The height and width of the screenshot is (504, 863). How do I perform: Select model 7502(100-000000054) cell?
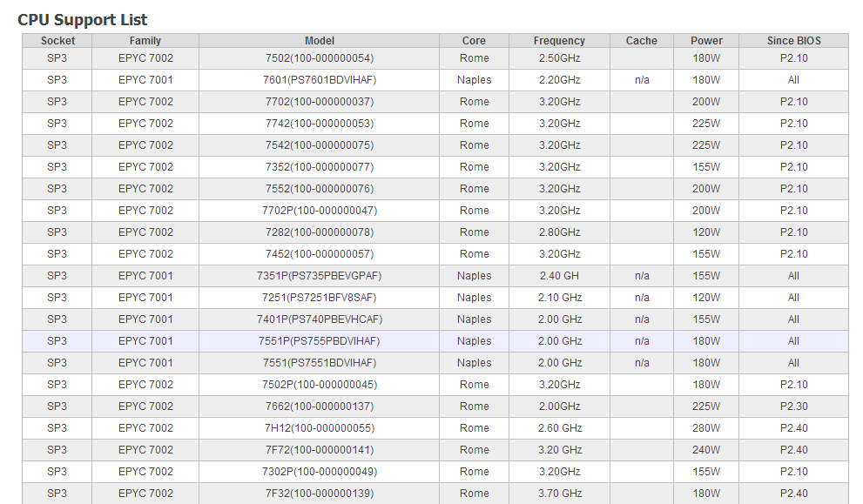click(320, 58)
